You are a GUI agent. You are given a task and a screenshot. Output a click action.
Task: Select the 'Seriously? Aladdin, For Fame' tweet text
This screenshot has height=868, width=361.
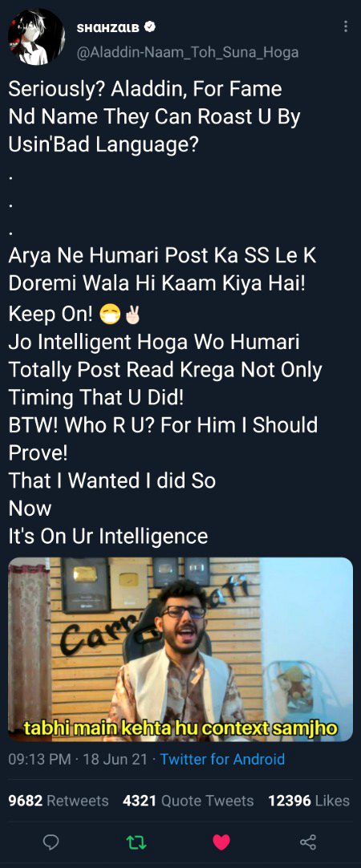[145, 89]
